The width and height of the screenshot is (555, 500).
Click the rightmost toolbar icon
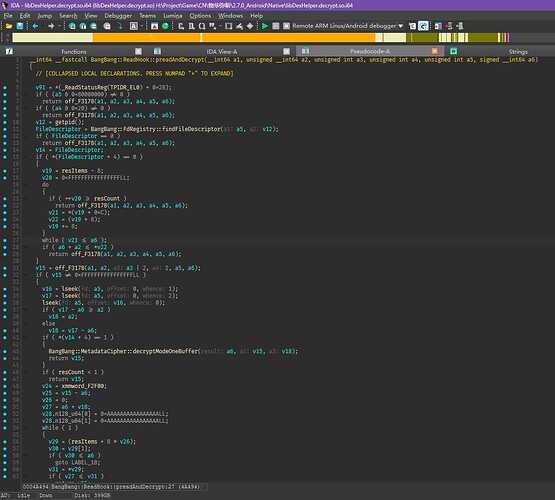tap(459, 26)
